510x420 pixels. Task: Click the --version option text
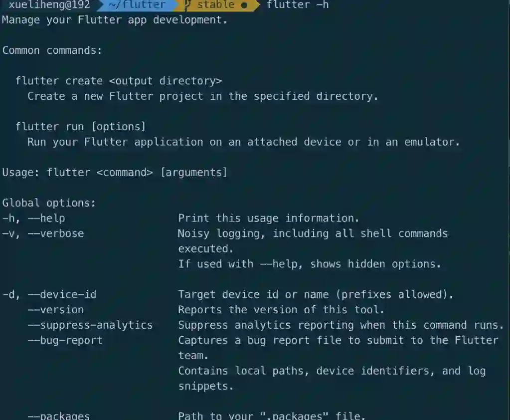(x=56, y=310)
